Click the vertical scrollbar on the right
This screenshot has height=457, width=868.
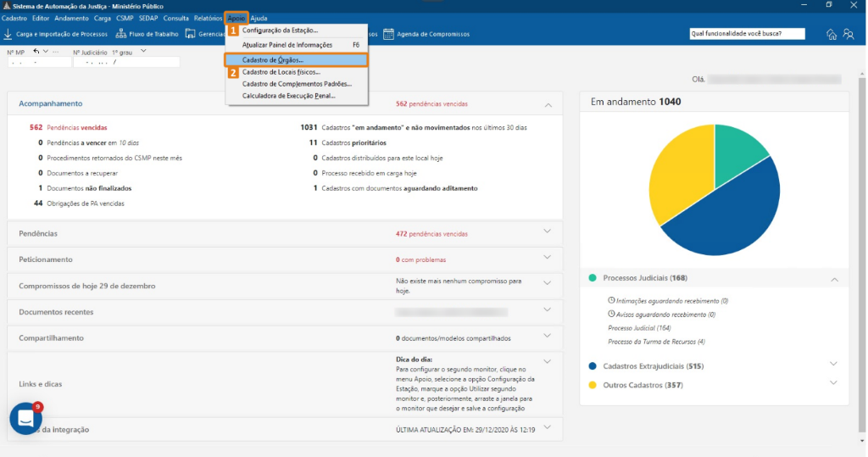[862, 255]
